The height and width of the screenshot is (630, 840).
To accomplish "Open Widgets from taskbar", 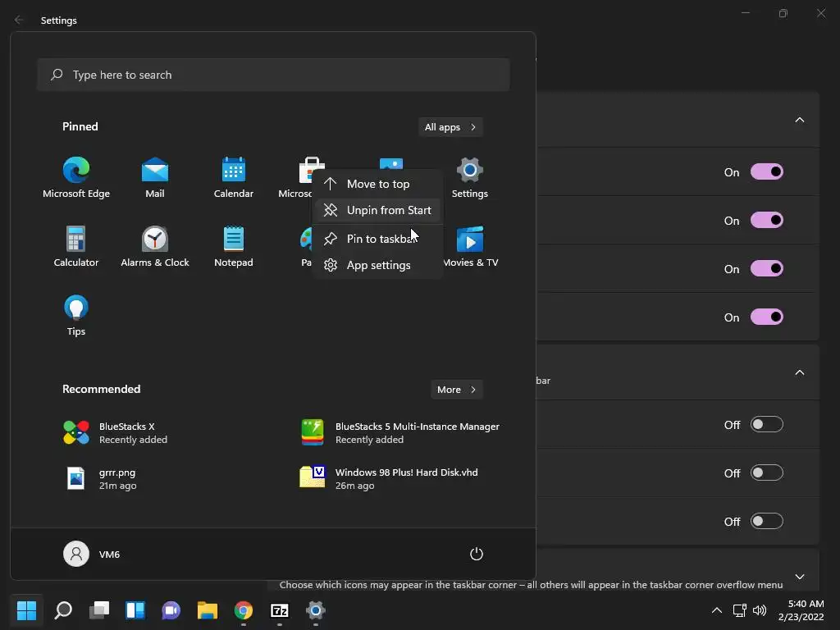I will pyautogui.click(x=135, y=610).
